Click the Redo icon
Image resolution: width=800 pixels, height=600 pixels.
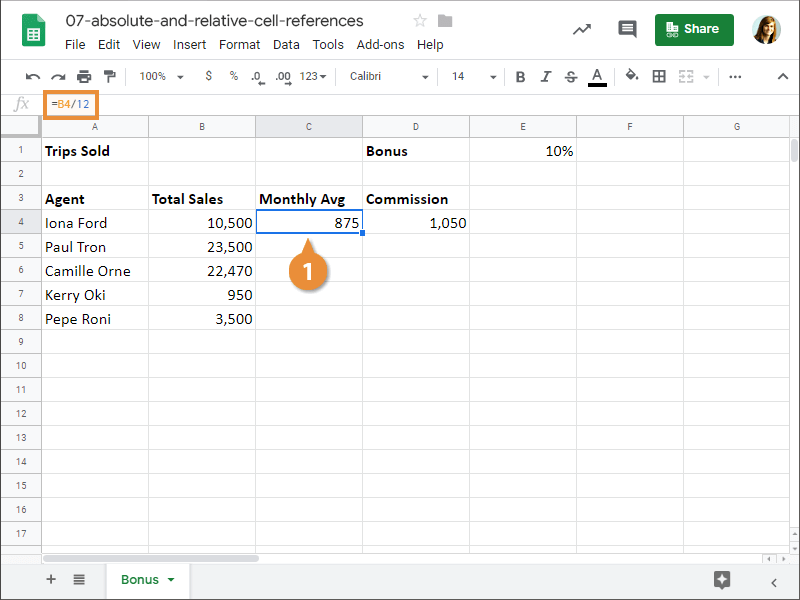[x=58, y=77]
